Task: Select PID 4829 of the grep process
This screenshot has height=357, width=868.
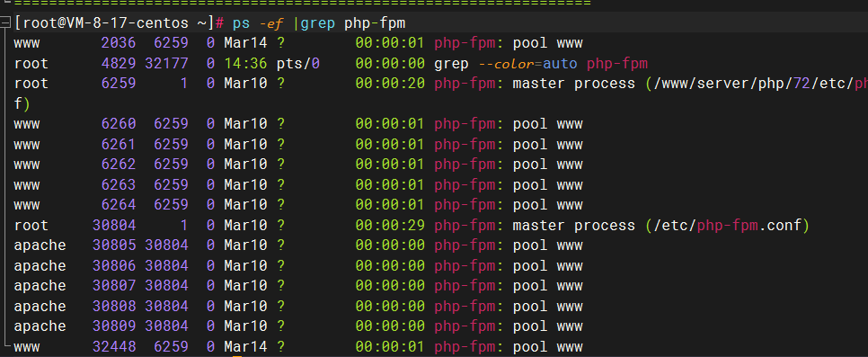Action: click(119, 64)
